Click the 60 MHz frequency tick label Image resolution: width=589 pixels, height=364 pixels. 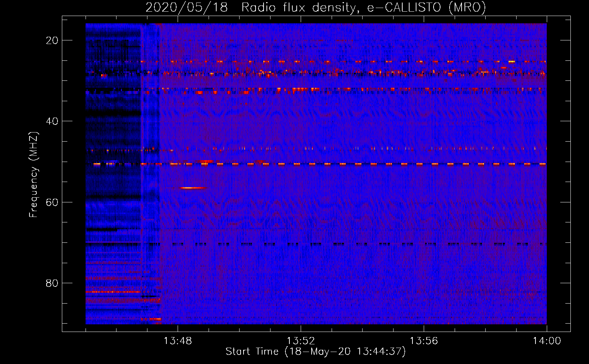52,202
